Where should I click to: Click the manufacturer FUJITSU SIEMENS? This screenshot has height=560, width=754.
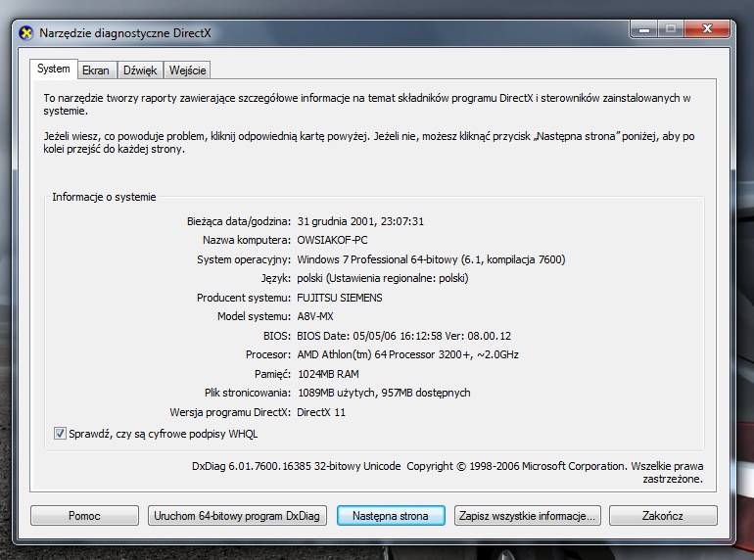click(340, 298)
